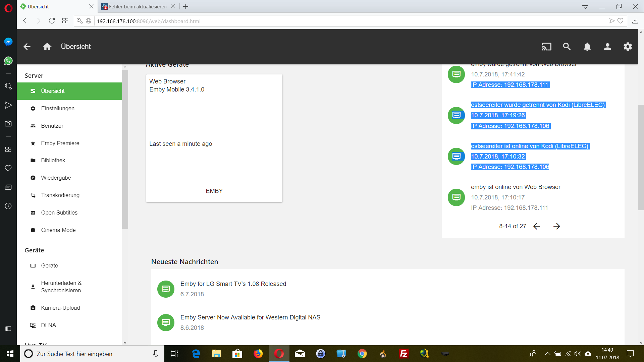
Task: Click the Emby back arrow in header
Action: tap(27, 47)
